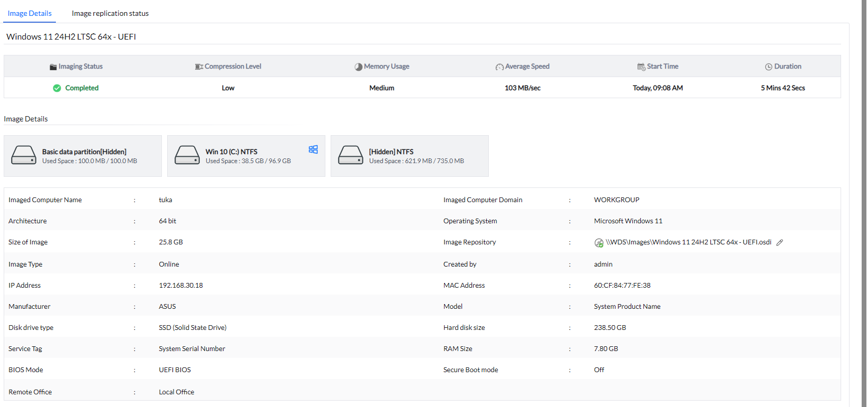Screen dimensions: 868x407
Task: Click the green Completed checkmark icon
Action: tap(57, 88)
